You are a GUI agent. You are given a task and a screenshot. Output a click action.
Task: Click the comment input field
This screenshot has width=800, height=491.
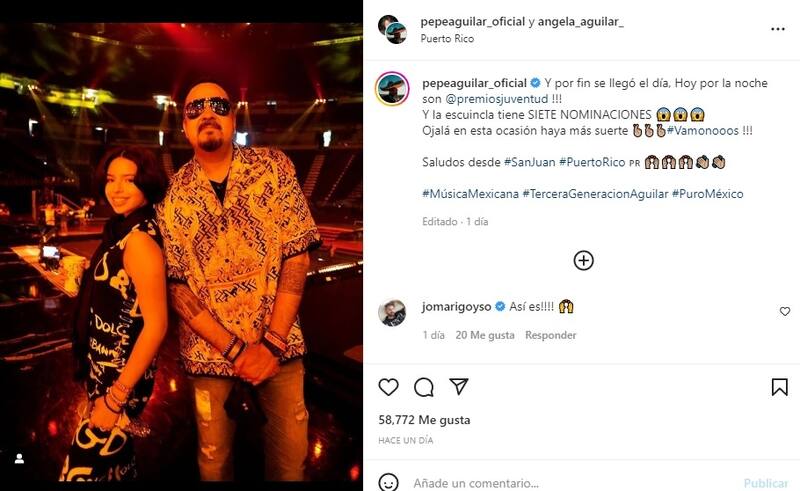[x=560, y=482]
